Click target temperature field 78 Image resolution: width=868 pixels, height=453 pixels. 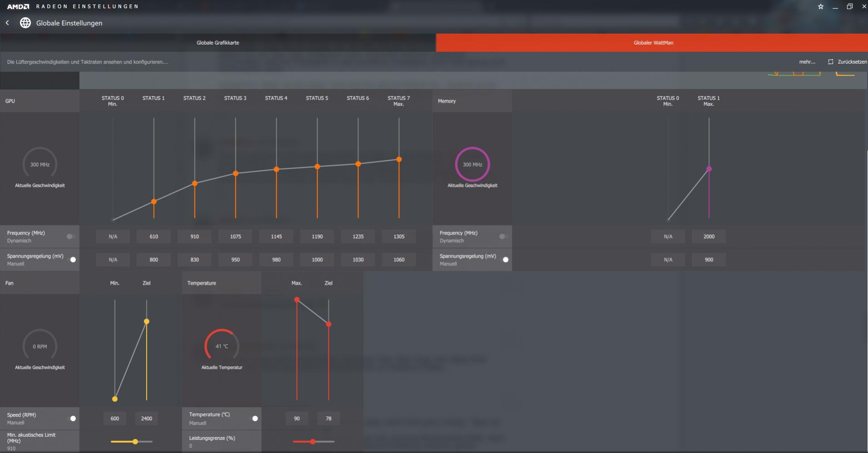[328, 418]
